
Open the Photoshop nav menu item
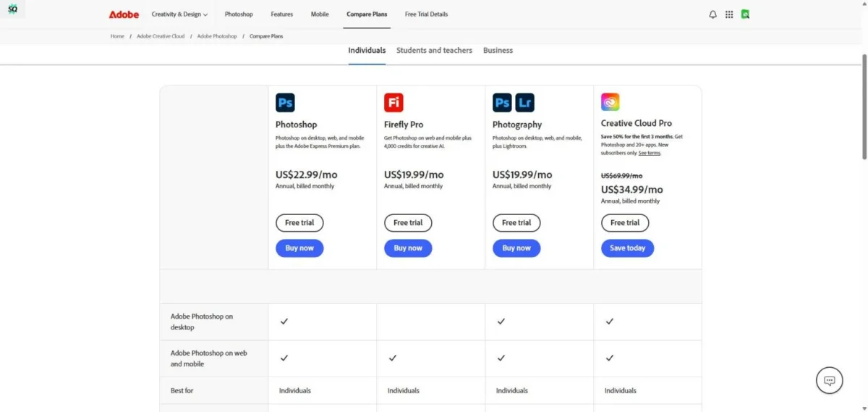click(x=239, y=14)
